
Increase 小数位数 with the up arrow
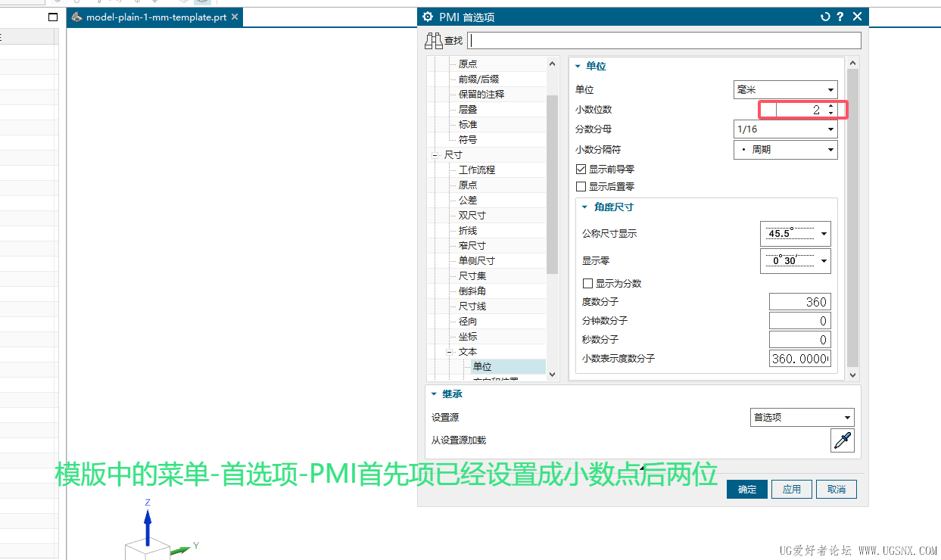tap(830, 106)
